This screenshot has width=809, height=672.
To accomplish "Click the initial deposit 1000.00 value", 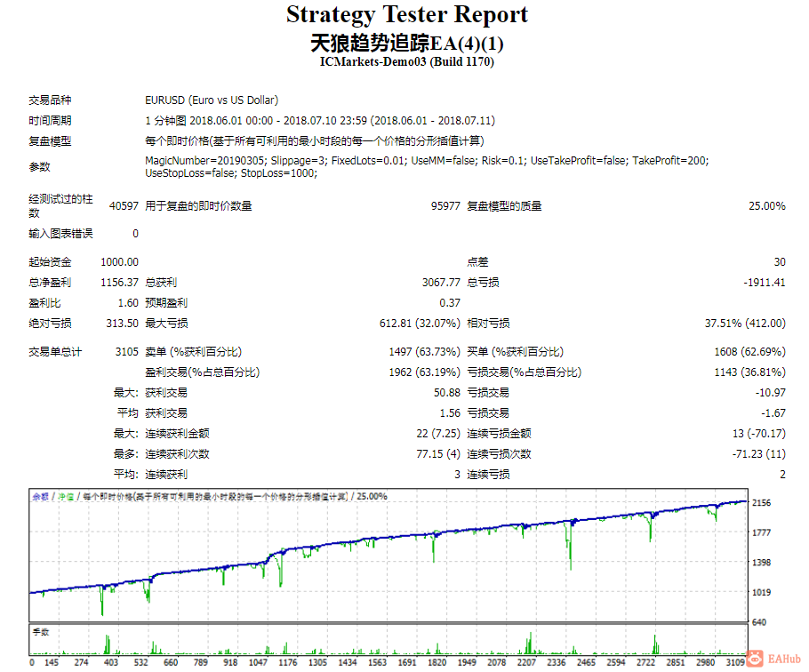I will click(x=119, y=262).
